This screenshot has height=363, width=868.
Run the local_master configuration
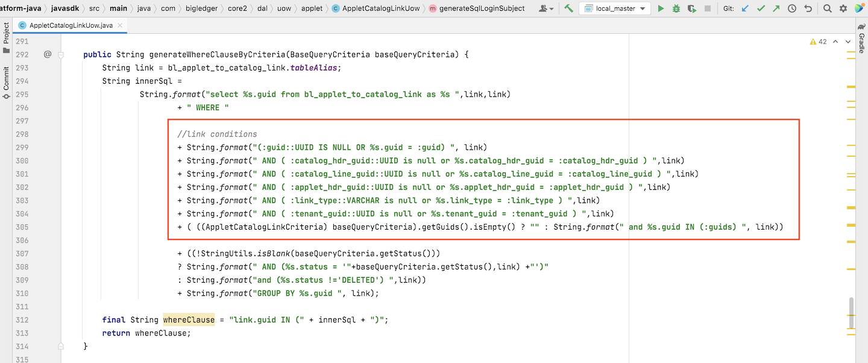(661, 8)
